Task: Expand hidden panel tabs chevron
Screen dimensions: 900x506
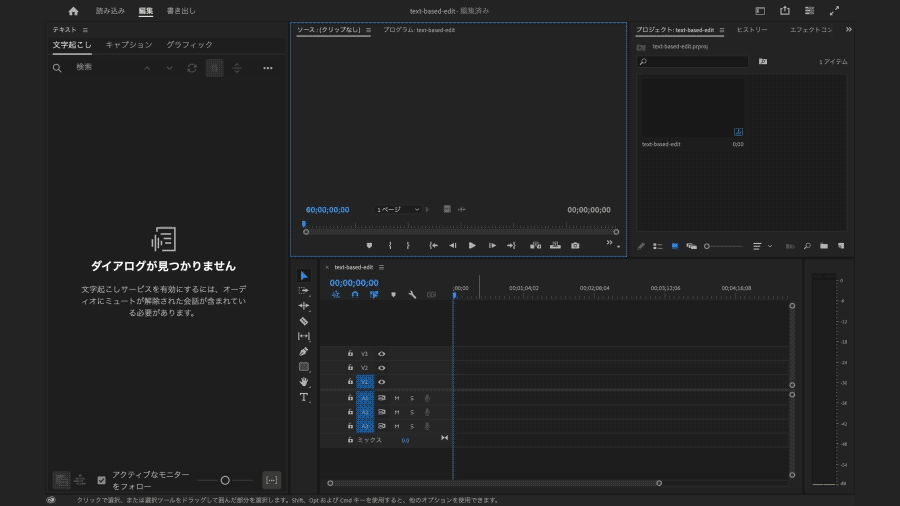Action: 848,29
